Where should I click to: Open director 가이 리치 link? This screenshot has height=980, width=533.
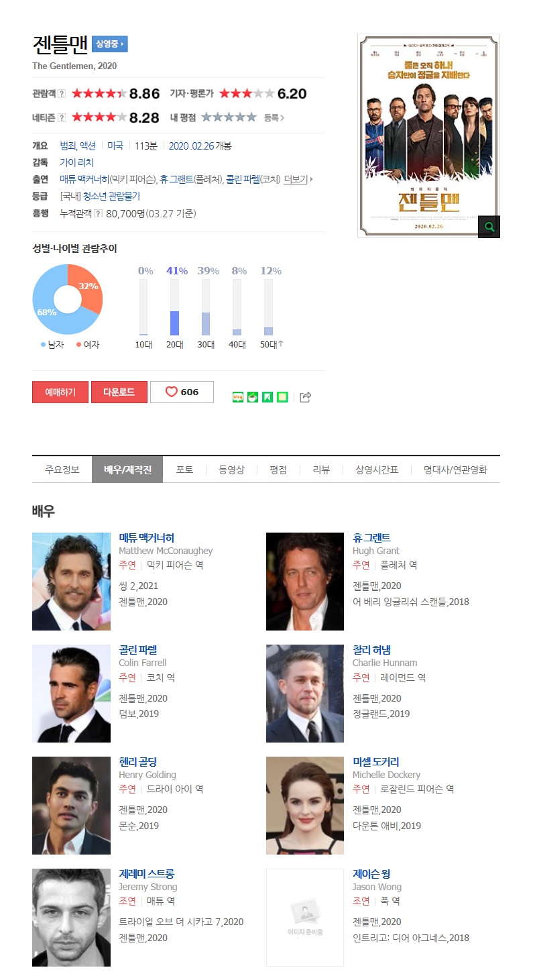(x=76, y=162)
